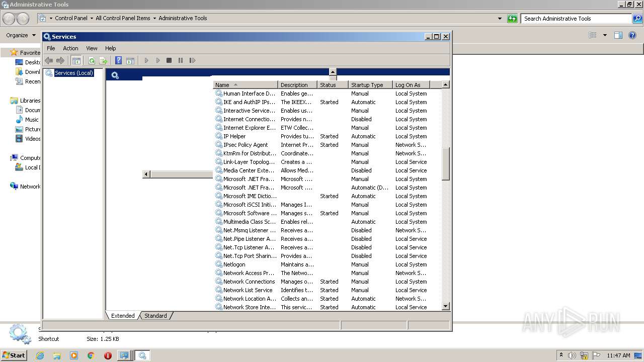
Task: Select the Human Interface Device service
Action: point(327,94)
